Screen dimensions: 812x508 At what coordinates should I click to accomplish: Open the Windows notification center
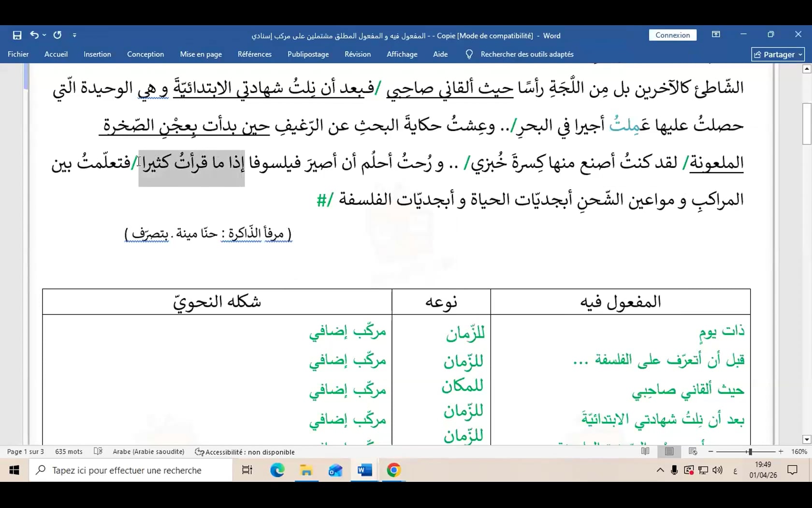(x=793, y=470)
